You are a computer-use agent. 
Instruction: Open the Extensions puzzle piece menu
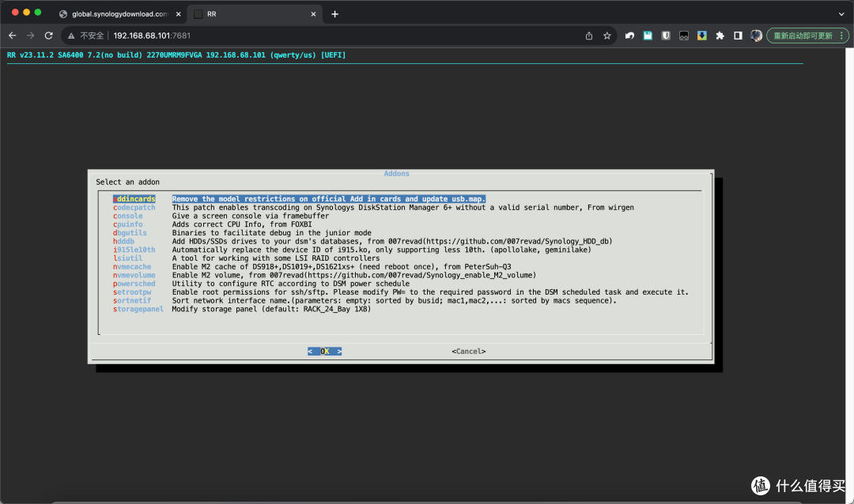point(720,36)
